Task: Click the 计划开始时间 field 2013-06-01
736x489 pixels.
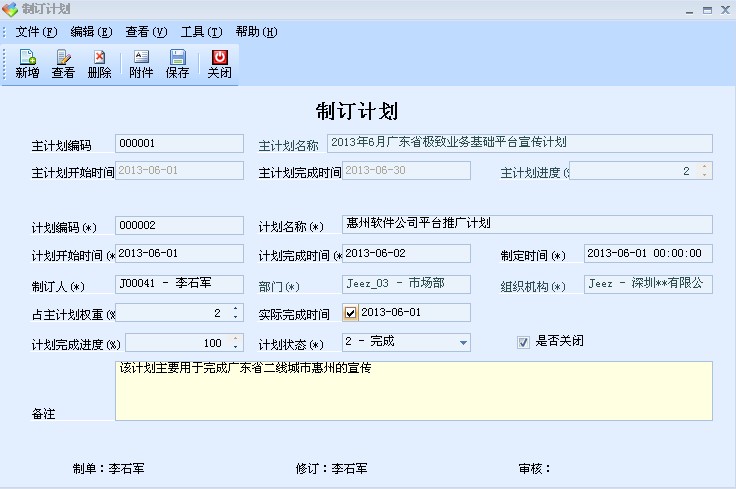Action: coord(179,253)
